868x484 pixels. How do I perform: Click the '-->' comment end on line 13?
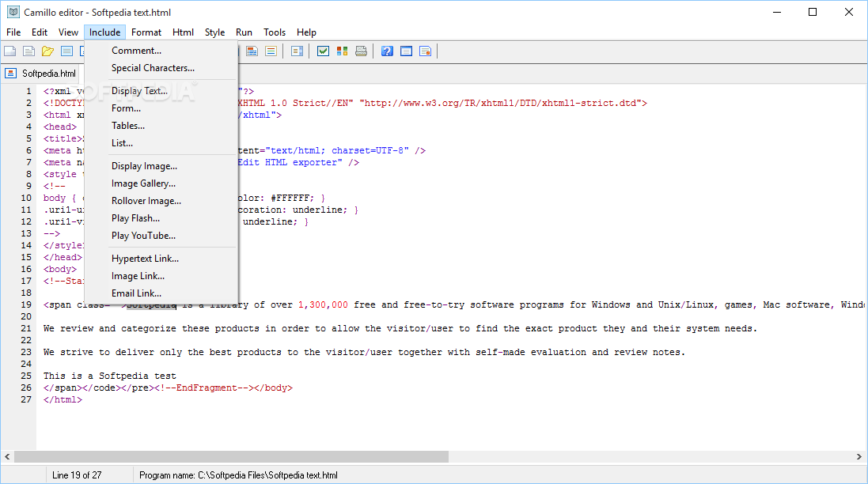[51, 233]
